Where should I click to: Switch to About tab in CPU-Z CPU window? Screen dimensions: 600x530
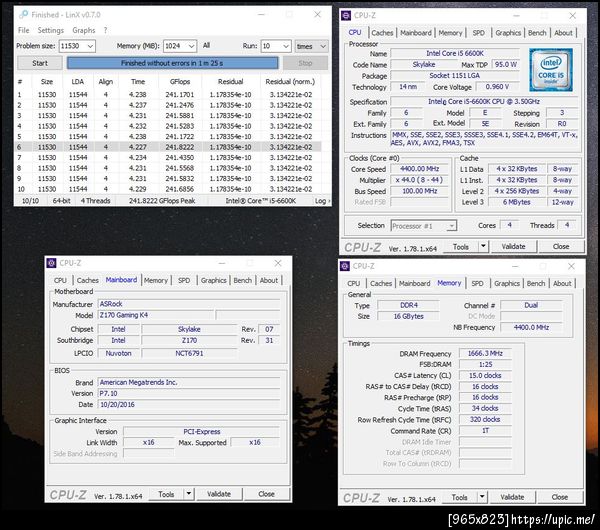(563, 33)
